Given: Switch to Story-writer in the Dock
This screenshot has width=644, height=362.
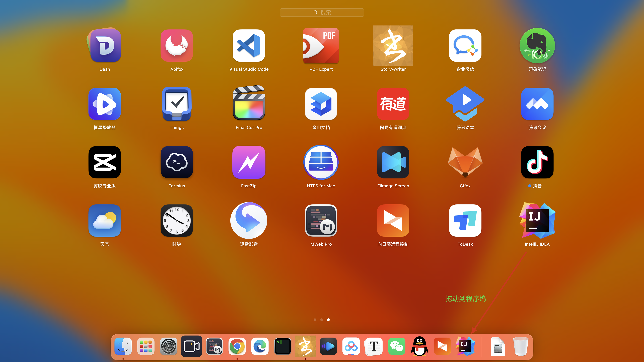Looking at the screenshot, I should point(306,346).
